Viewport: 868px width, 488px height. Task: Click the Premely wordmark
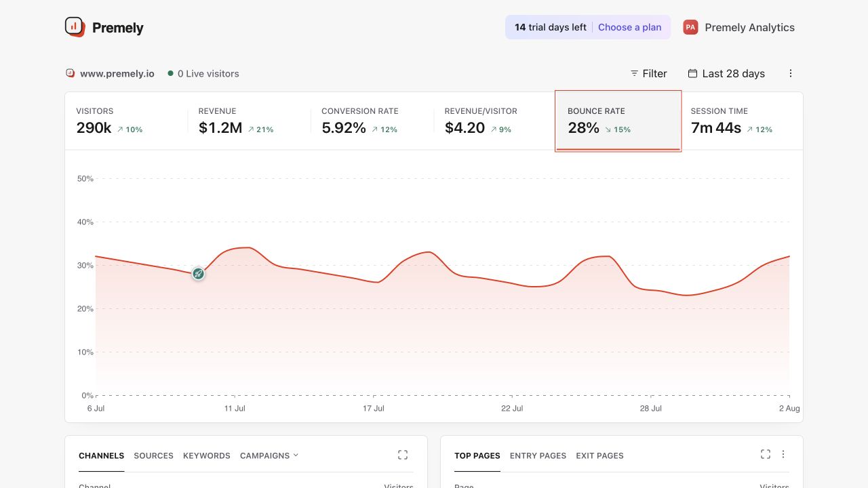tap(118, 28)
